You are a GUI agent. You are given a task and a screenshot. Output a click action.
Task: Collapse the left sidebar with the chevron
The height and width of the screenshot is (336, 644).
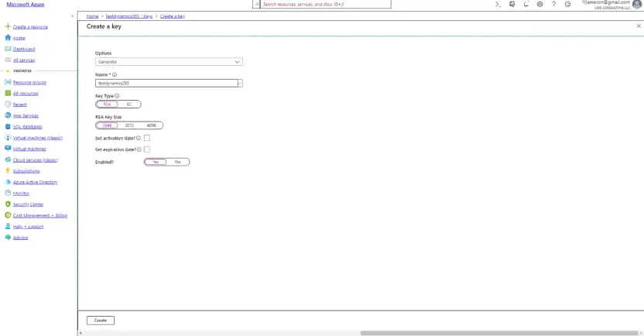tap(72, 16)
